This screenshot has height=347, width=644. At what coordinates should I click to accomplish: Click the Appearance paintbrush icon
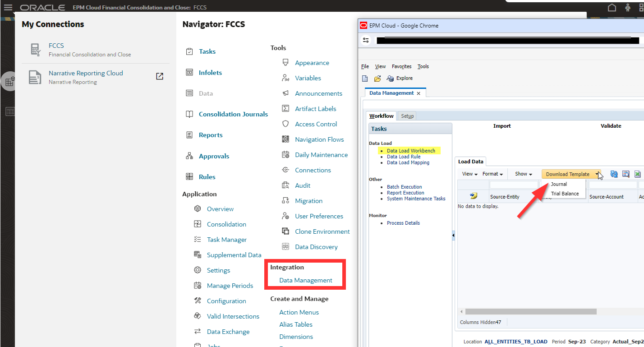point(285,63)
